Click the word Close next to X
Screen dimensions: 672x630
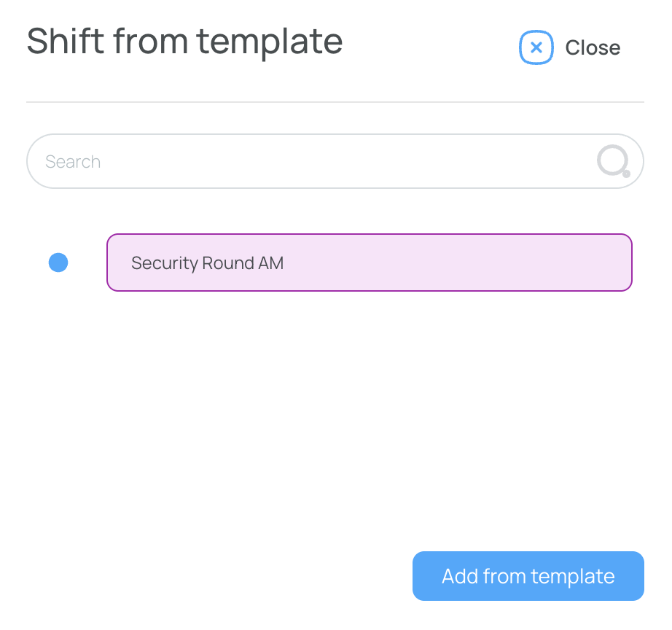pos(593,47)
